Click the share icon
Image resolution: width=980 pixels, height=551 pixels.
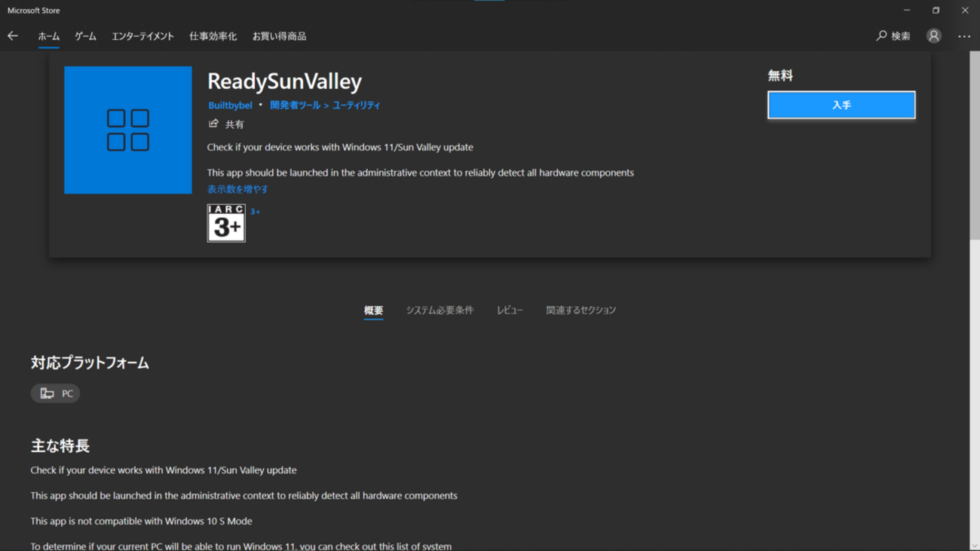213,124
